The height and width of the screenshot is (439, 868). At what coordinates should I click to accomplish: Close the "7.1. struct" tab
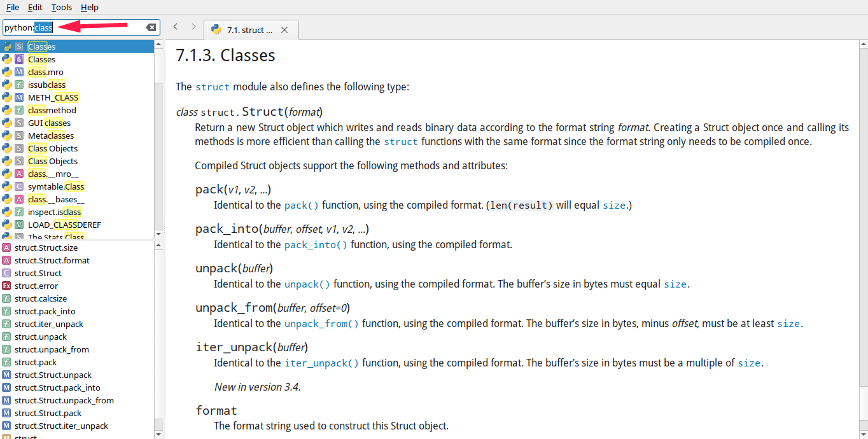pos(284,30)
